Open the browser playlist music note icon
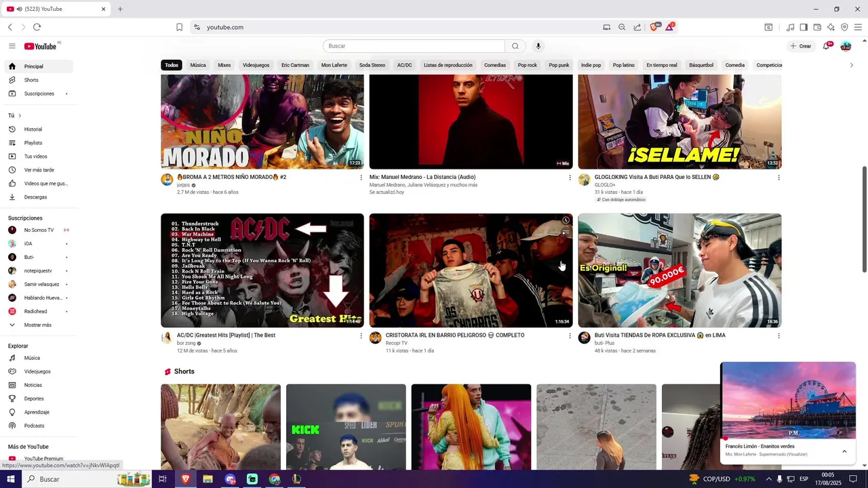 [x=790, y=27]
